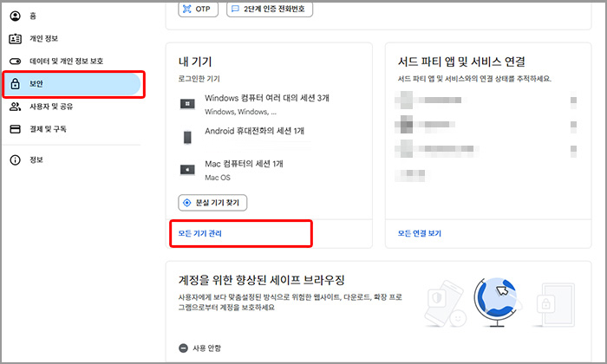Click the 로그인한 기기 subtitle

199,79
